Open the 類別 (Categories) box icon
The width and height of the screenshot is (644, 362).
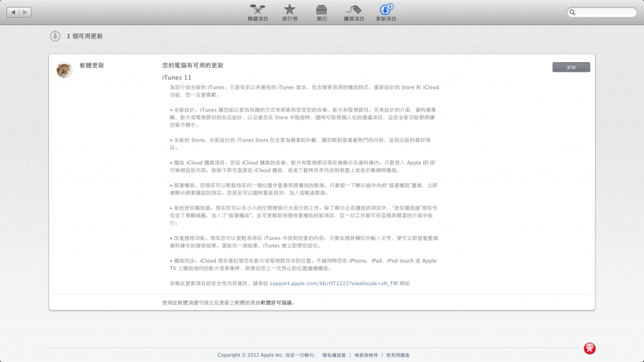[321, 10]
